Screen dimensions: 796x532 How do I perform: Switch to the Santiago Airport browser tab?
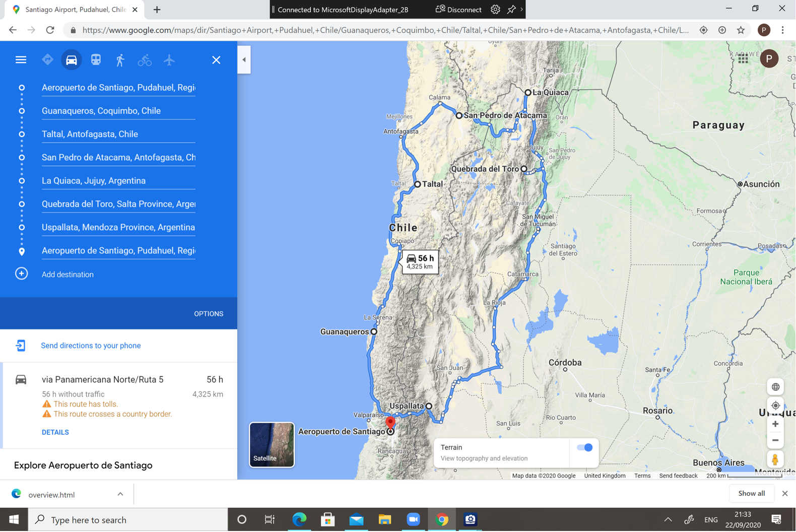coord(76,10)
